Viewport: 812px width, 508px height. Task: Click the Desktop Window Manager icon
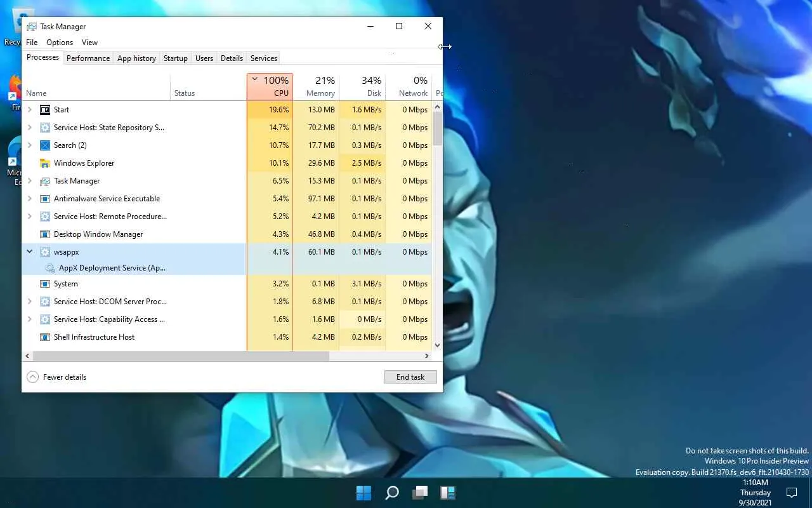[x=45, y=234]
